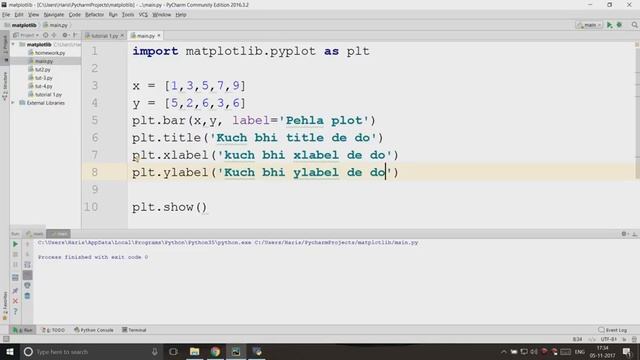Select main.py in project tree
This screenshot has width=640, height=360.
41,61
